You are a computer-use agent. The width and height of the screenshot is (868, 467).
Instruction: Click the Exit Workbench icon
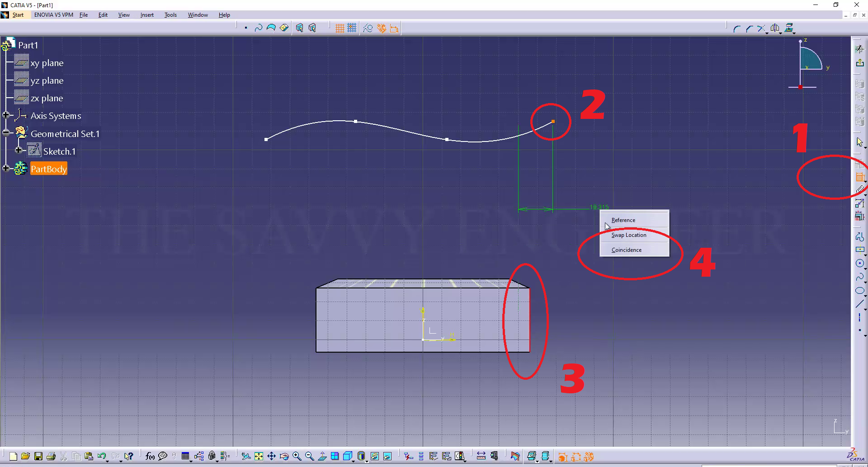[859, 63]
